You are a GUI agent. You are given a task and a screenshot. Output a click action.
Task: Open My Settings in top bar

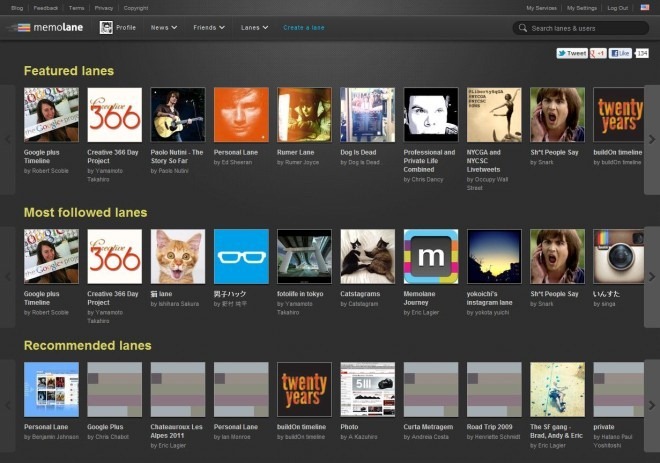(582, 8)
